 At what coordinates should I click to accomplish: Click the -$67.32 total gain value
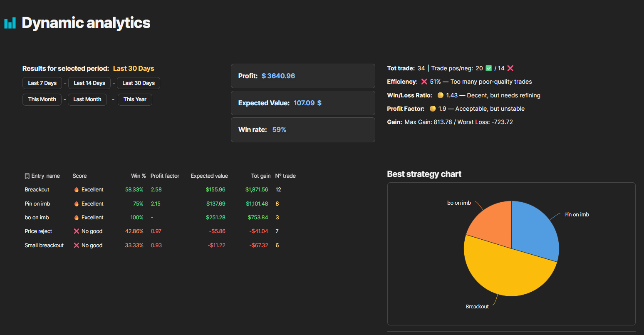pos(259,246)
